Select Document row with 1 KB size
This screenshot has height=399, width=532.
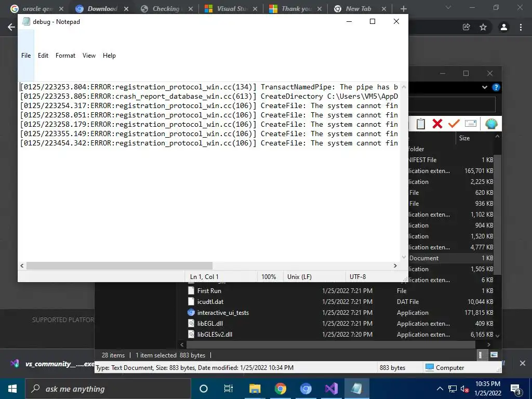450,258
